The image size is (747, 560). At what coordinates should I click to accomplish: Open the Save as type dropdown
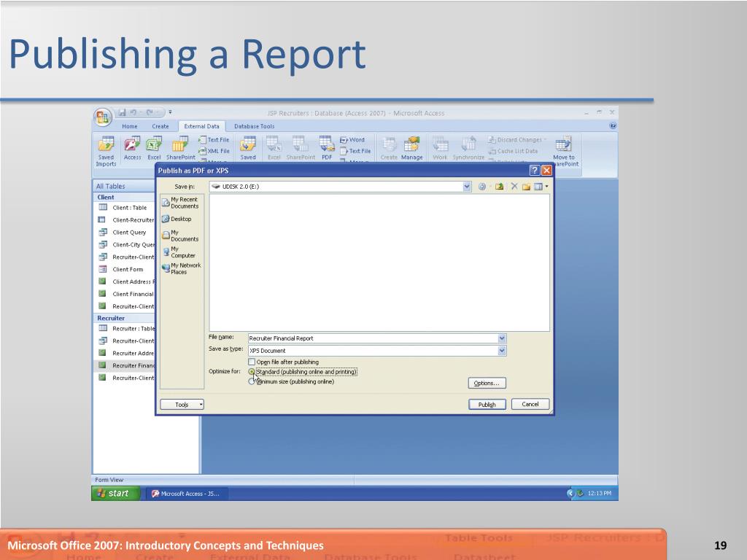tap(502, 351)
